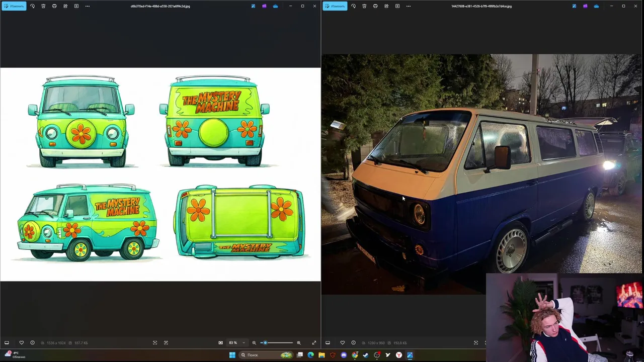Print the van photo in right window
The height and width of the screenshot is (362, 644).
(x=375, y=6)
